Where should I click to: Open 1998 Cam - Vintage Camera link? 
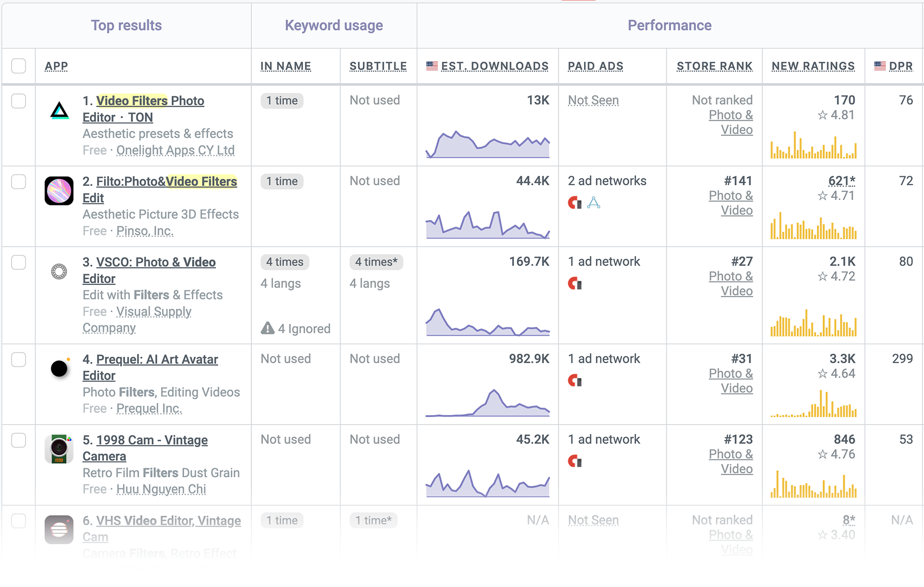[x=145, y=448]
